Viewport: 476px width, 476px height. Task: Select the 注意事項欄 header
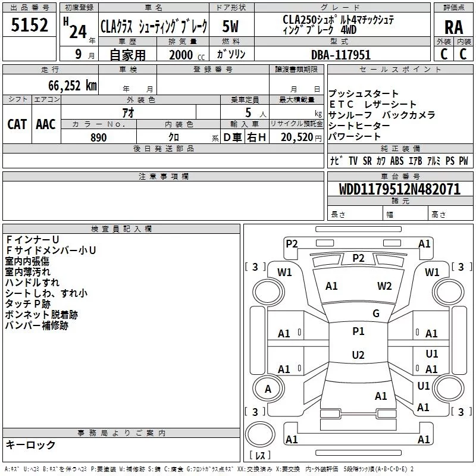(x=163, y=176)
